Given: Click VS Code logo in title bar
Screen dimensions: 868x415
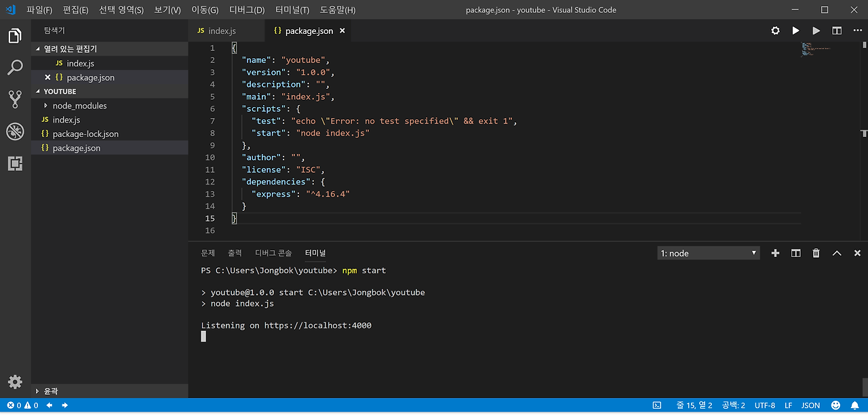Looking at the screenshot, I should [10, 9].
